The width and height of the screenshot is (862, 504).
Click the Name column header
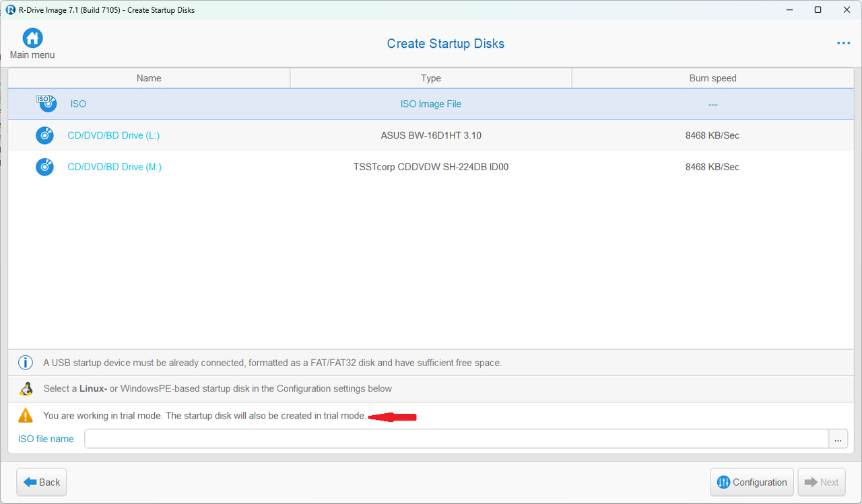point(148,77)
